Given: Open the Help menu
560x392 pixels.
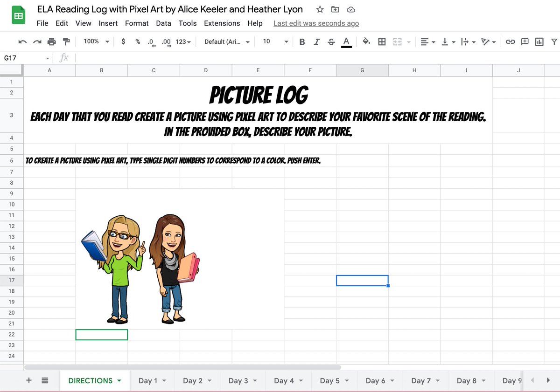Looking at the screenshot, I should click(x=255, y=23).
